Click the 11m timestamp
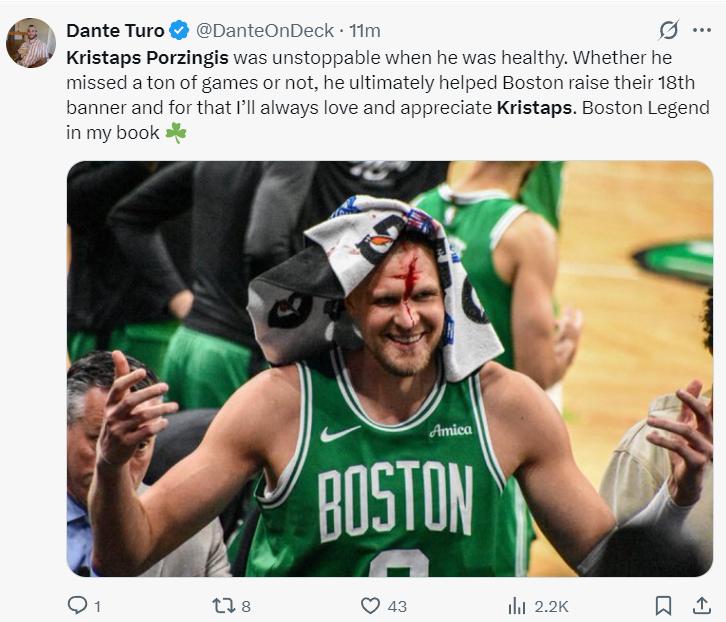This screenshot has width=726, height=622. pos(364,30)
